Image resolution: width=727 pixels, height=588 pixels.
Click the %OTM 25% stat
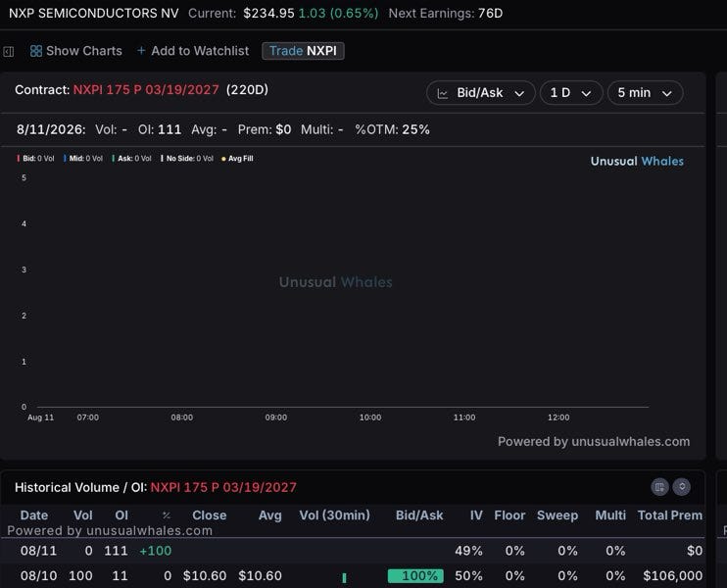392,129
